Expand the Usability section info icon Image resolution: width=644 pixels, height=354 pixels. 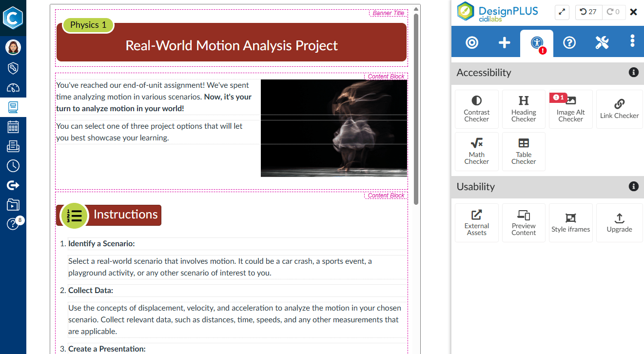click(x=633, y=186)
